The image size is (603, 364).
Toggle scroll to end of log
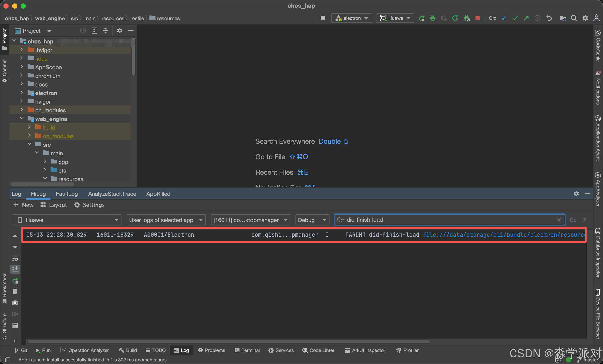pos(15,269)
